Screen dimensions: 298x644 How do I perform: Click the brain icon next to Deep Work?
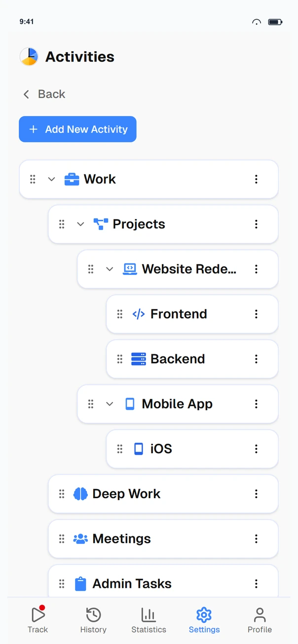(x=80, y=494)
